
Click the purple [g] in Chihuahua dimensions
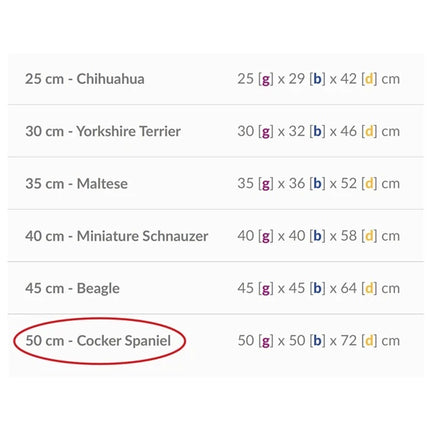point(266,79)
